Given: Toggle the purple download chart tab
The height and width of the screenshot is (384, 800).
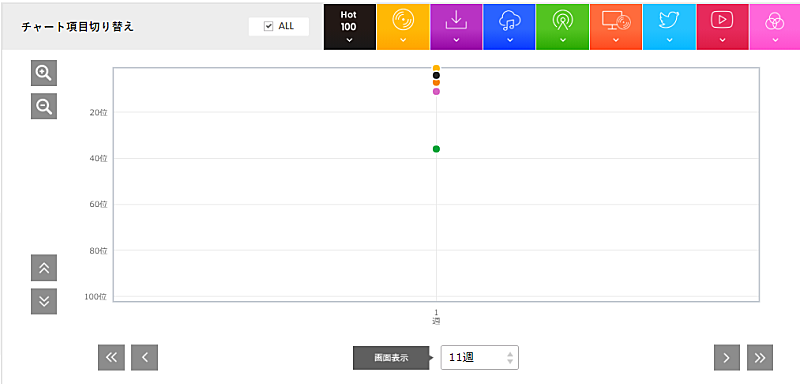Looking at the screenshot, I should pos(456,27).
